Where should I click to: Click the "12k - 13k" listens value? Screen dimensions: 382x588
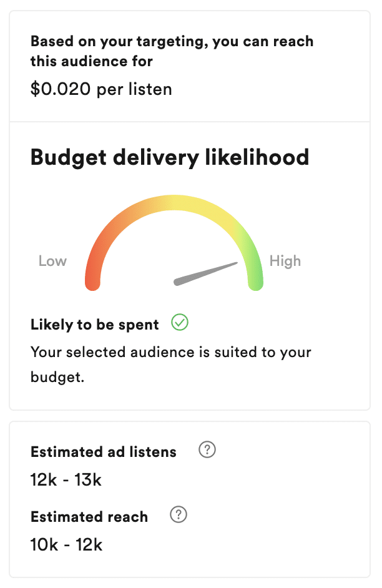66,480
